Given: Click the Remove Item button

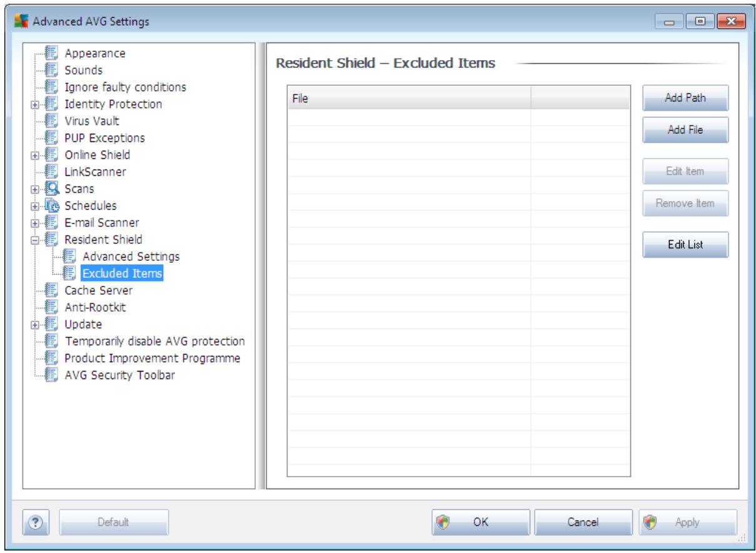Looking at the screenshot, I should 685,203.
